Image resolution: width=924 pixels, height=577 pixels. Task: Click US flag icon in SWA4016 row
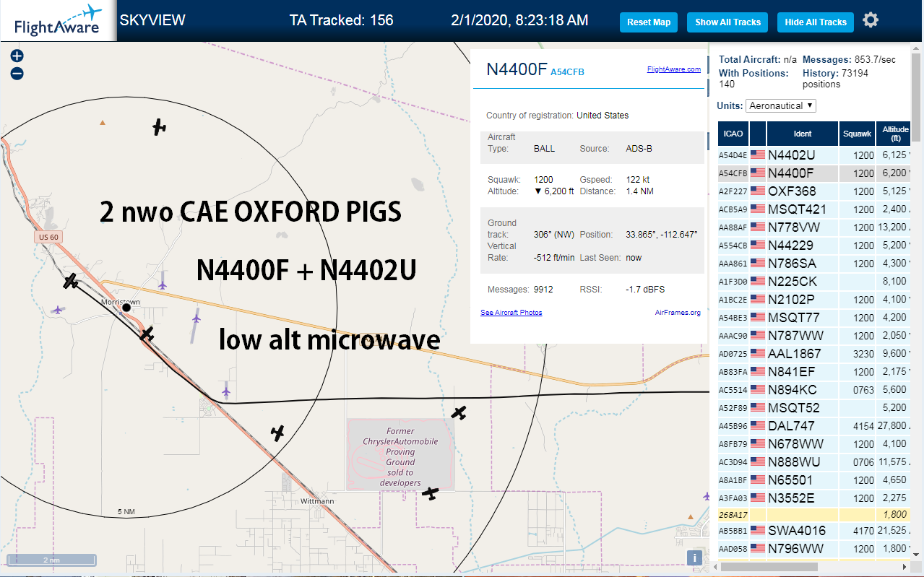pyautogui.click(x=758, y=531)
